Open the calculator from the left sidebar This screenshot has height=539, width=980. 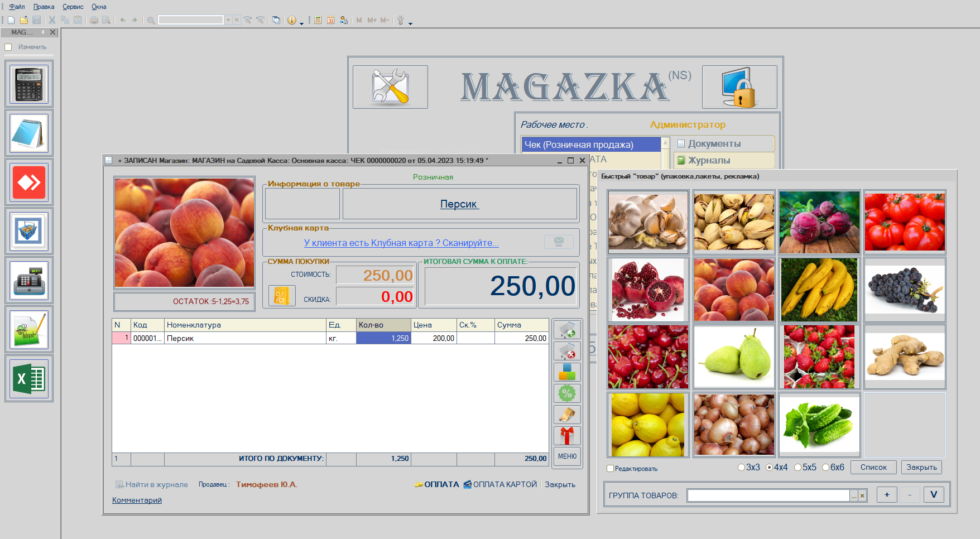point(29,84)
